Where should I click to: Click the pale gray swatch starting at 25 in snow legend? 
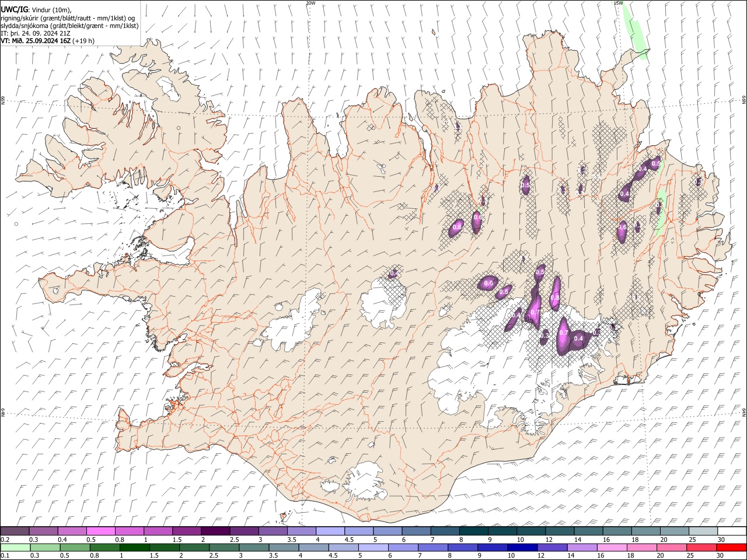click(704, 531)
